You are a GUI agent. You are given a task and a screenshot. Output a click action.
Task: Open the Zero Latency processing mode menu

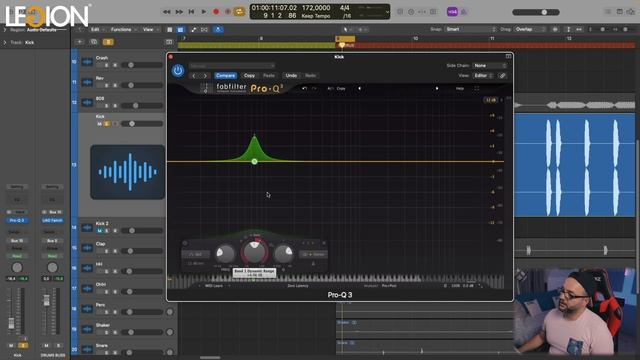(x=298, y=286)
